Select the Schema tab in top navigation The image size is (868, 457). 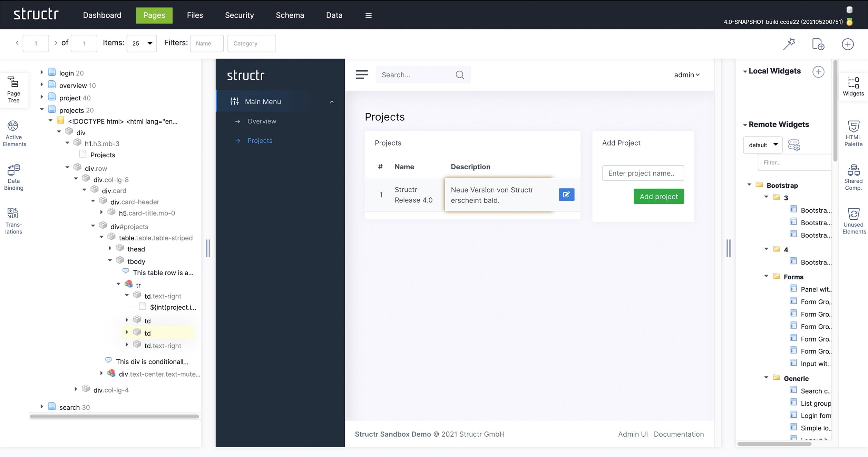(290, 15)
